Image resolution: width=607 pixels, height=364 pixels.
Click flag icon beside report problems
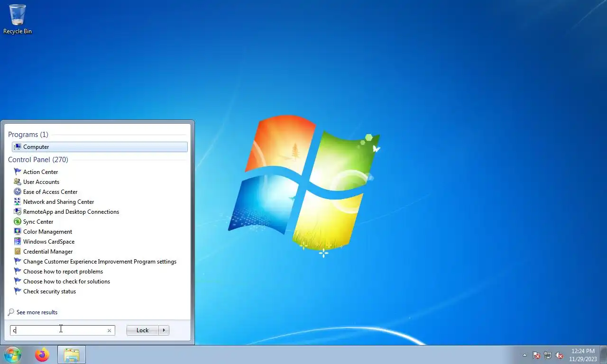pos(18,272)
